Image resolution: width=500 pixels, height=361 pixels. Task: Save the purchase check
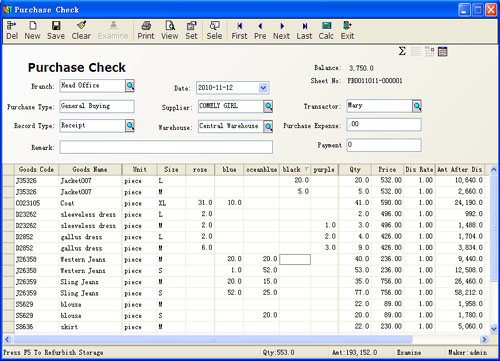click(56, 30)
